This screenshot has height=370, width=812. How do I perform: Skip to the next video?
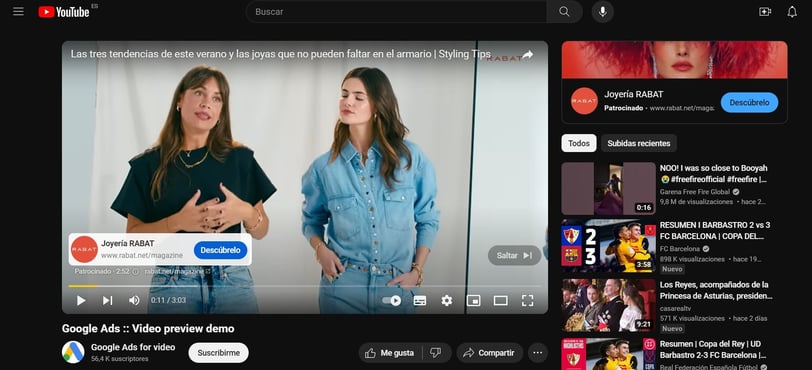pyautogui.click(x=107, y=301)
